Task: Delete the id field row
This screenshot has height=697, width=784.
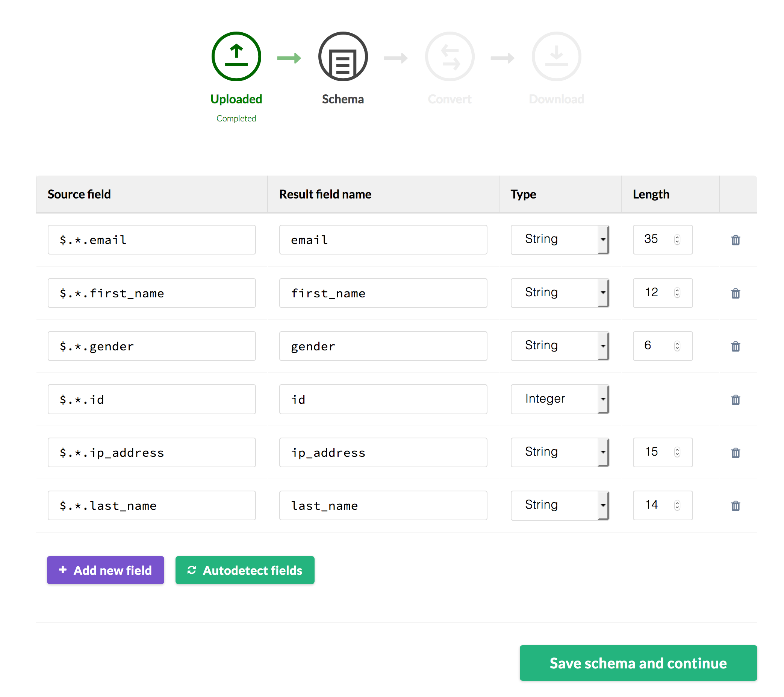Action: (735, 400)
